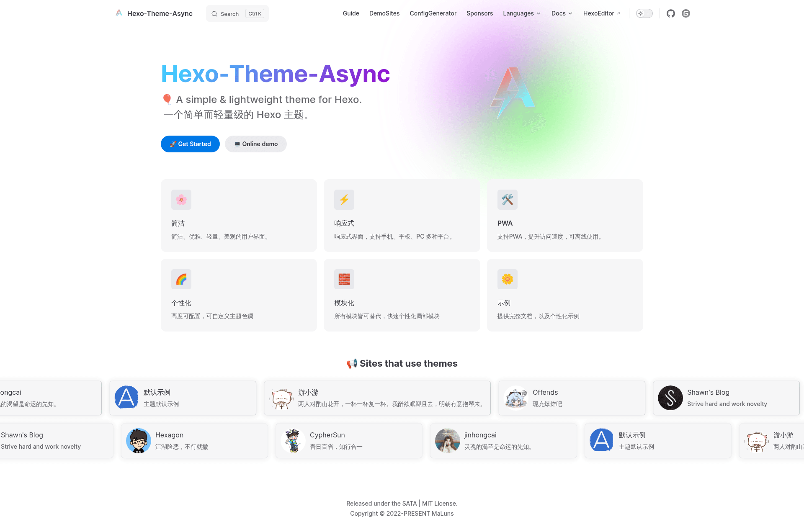Click the brick icon on 模块化 card
Image resolution: width=804 pixels, height=532 pixels.
(344, 279)
